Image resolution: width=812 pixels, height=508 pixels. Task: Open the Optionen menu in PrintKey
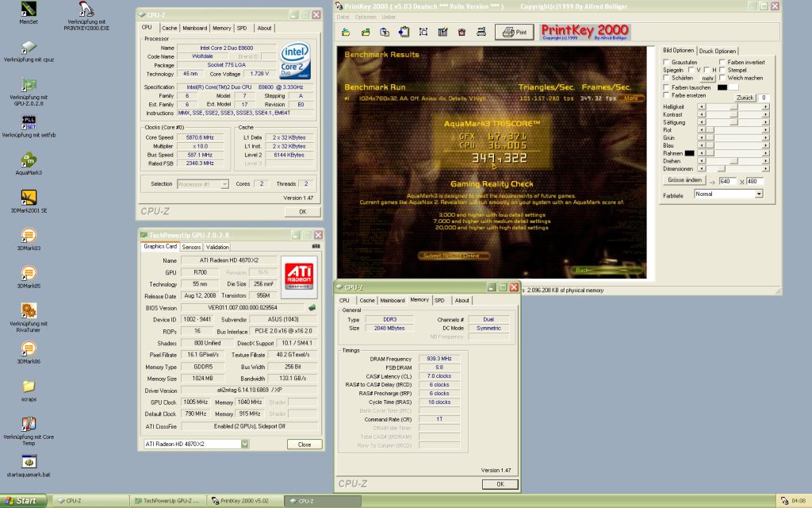[366, 17]
